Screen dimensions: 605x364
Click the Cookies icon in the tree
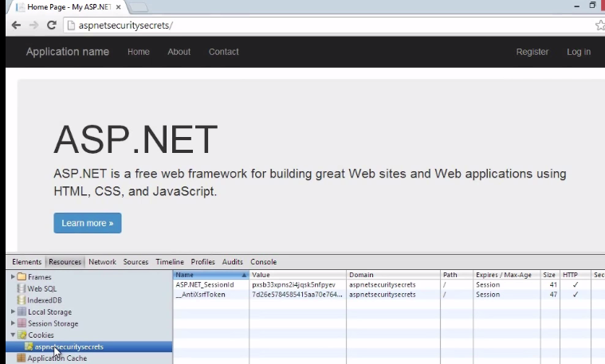click(22, 335)
